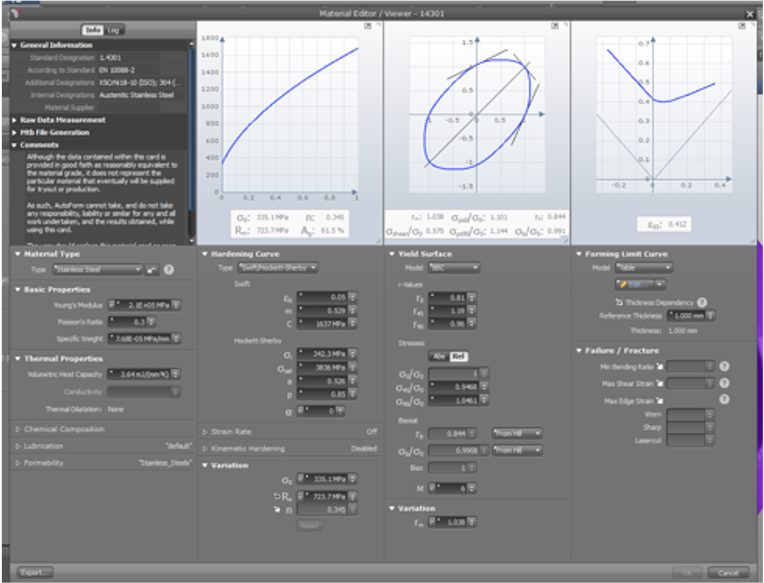
Task: Click the Specific Weight input field
Action: coord(141,339)
